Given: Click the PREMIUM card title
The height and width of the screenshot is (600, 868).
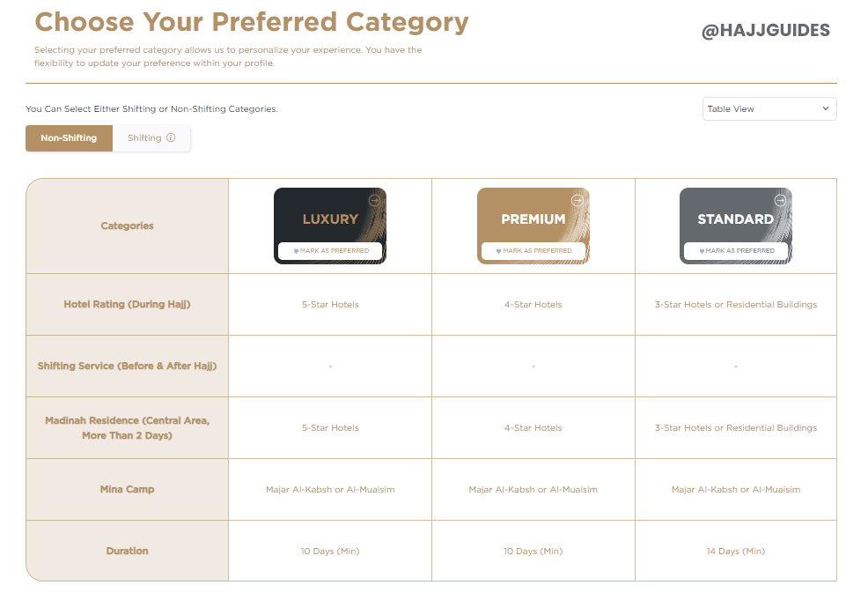Looking at the screenshot, I should coord(533,219).
